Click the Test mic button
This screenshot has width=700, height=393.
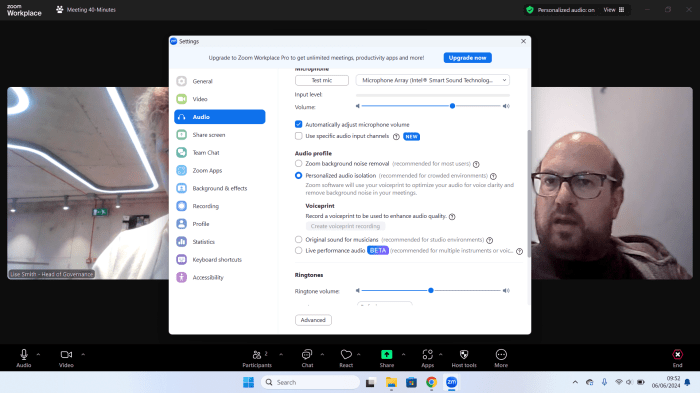pos(321,80)
